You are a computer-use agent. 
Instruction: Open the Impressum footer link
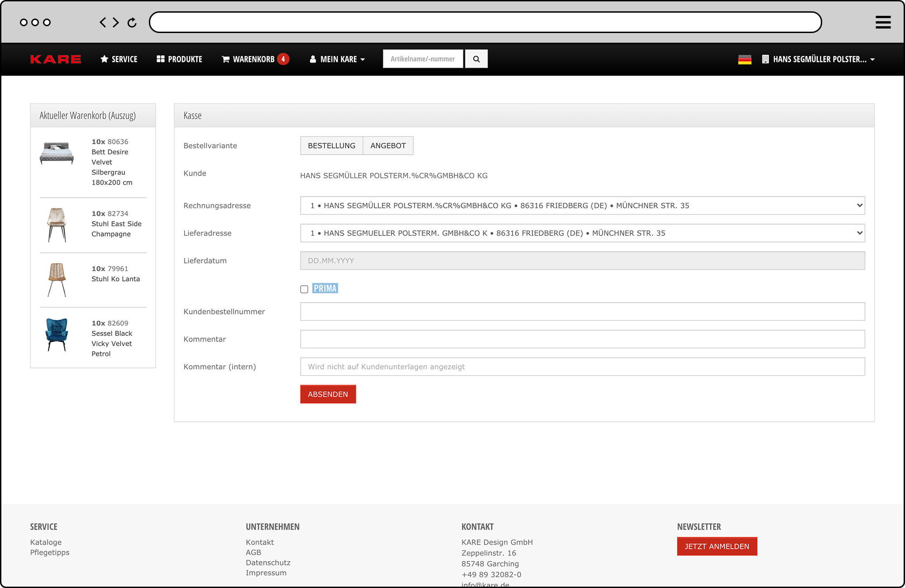266,573
